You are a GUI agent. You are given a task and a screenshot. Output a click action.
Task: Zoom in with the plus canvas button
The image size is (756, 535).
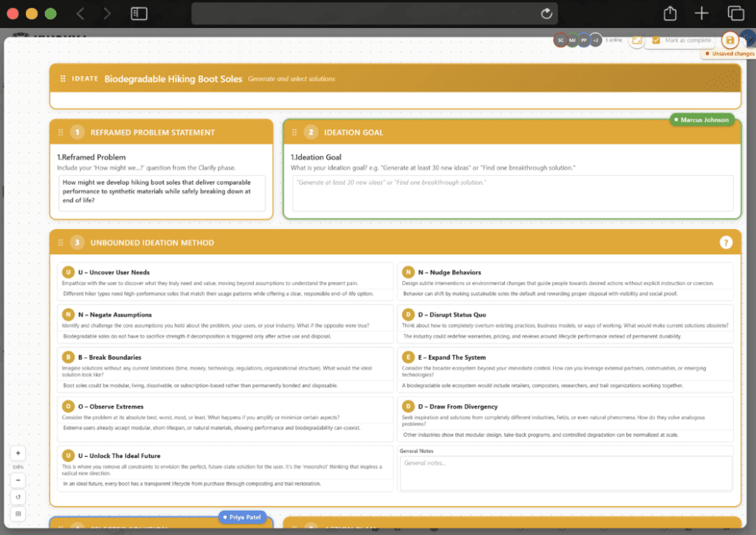click(18, 453)
